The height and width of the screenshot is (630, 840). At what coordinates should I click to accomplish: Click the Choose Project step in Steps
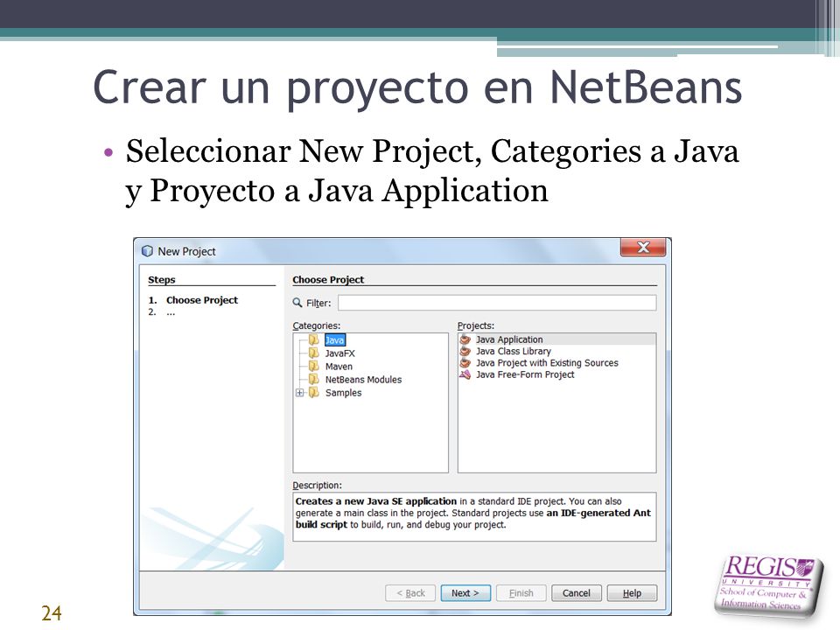point(202,300)
